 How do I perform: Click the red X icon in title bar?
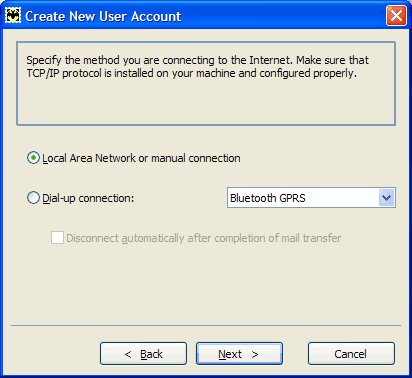[396, 16]
